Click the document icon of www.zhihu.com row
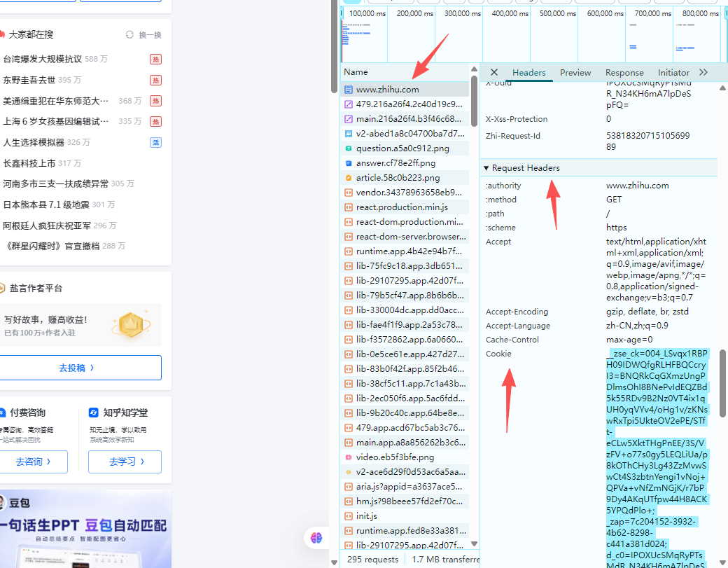Viewport: 728px width, 568px height. click(348, 89)
